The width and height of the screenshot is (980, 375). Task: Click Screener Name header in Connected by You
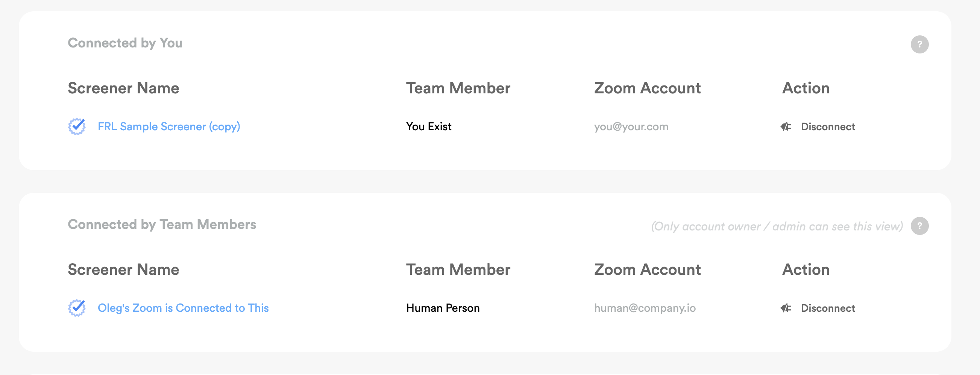tap(123, 88)
